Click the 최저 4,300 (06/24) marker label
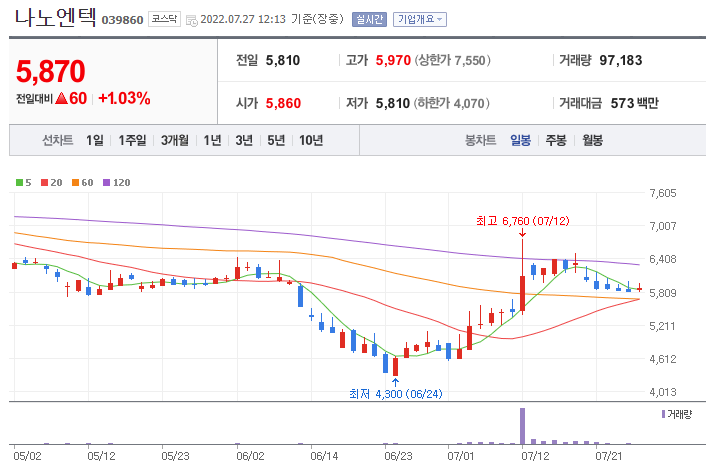Screen dimensions: 706x467 tap(396, 394)
